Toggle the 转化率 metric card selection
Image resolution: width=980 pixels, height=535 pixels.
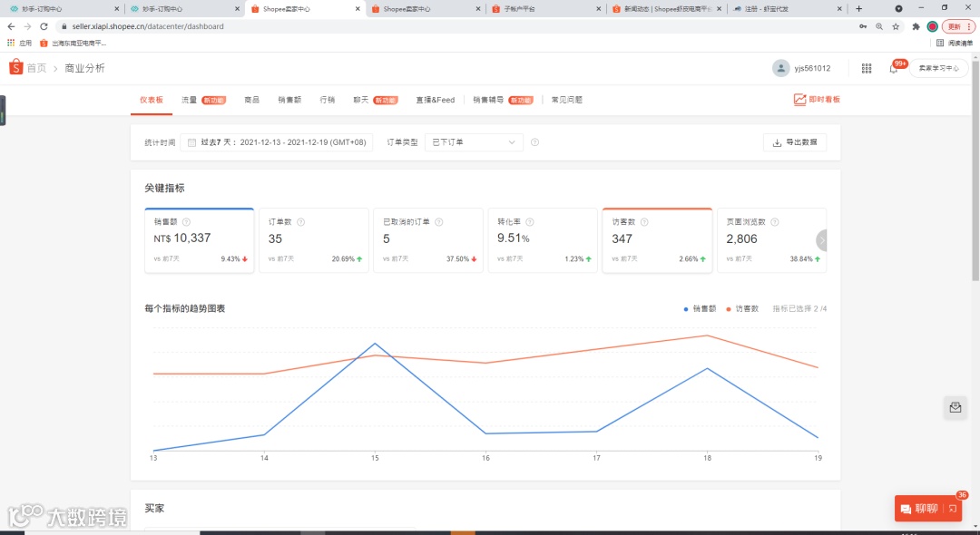pos(543,240)
